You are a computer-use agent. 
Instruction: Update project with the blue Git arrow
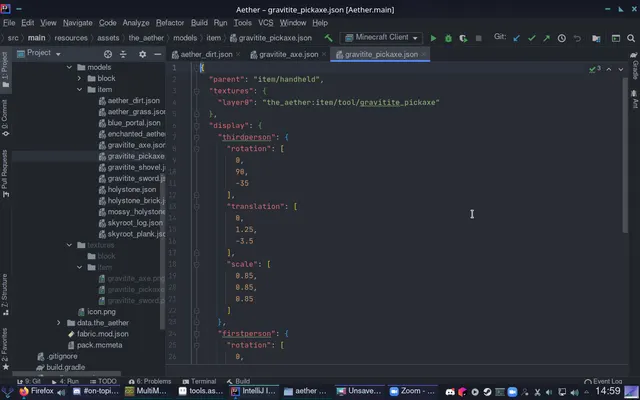pyautogui.click(x=516, y=38)
